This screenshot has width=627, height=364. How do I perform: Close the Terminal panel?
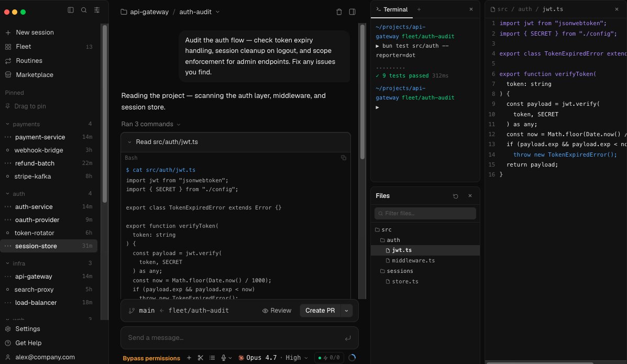pyautogui.click(x=471, y=9)
